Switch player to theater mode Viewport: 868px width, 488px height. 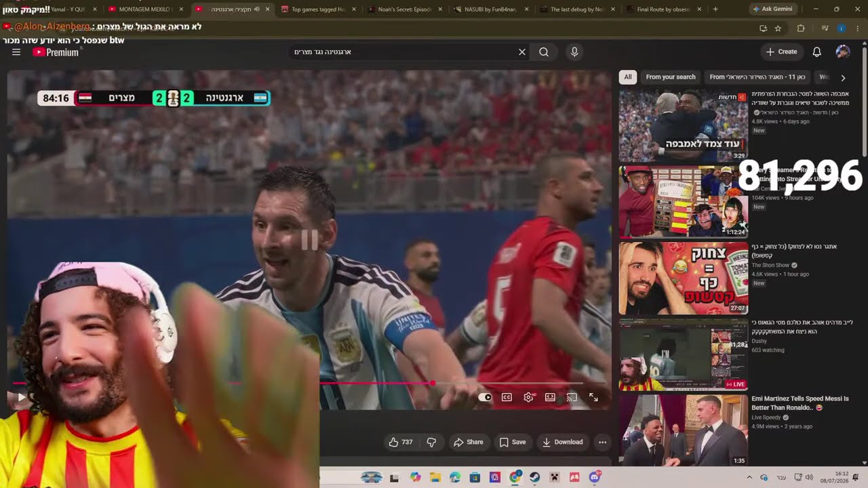coord(550,397)
